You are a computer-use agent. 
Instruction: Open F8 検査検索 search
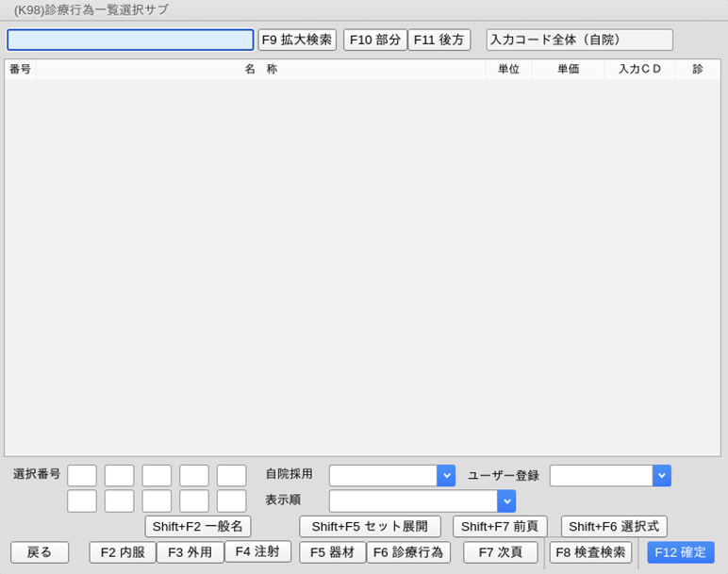click(590, 552)
